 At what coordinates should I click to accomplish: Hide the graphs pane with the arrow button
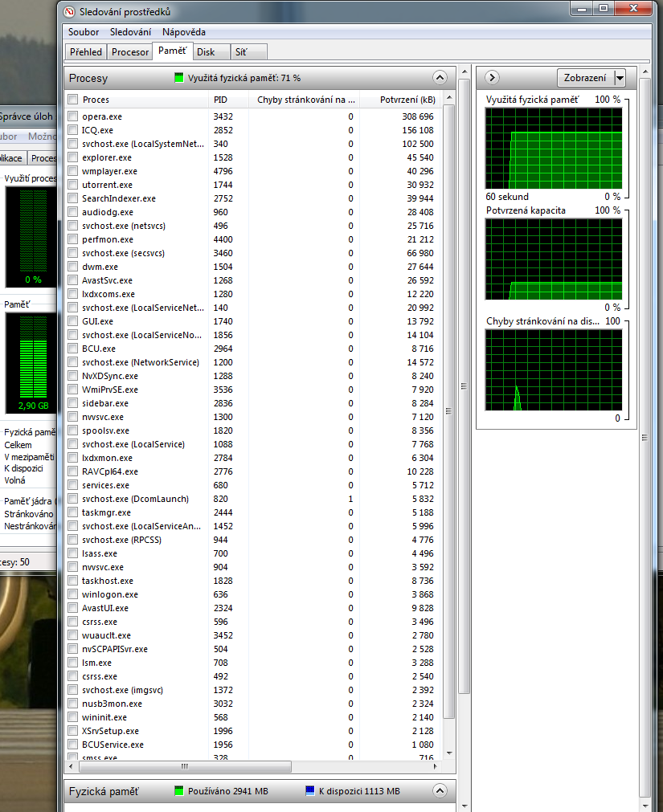point(493,78)
